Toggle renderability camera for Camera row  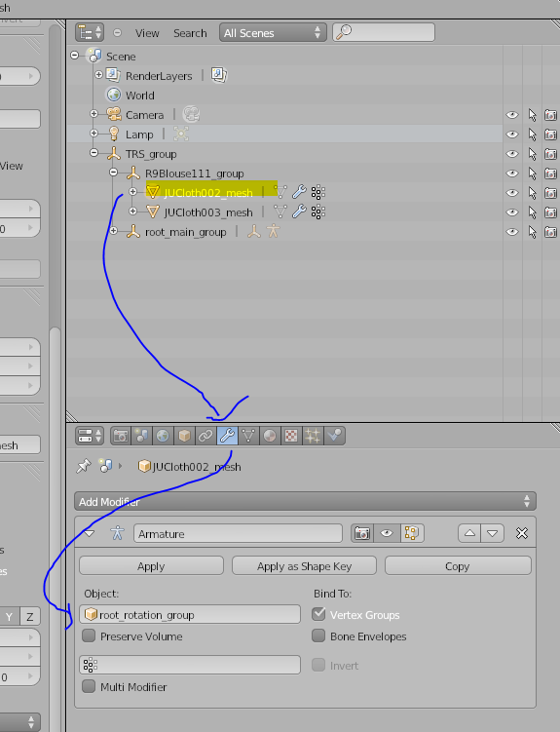pos(550,115)
